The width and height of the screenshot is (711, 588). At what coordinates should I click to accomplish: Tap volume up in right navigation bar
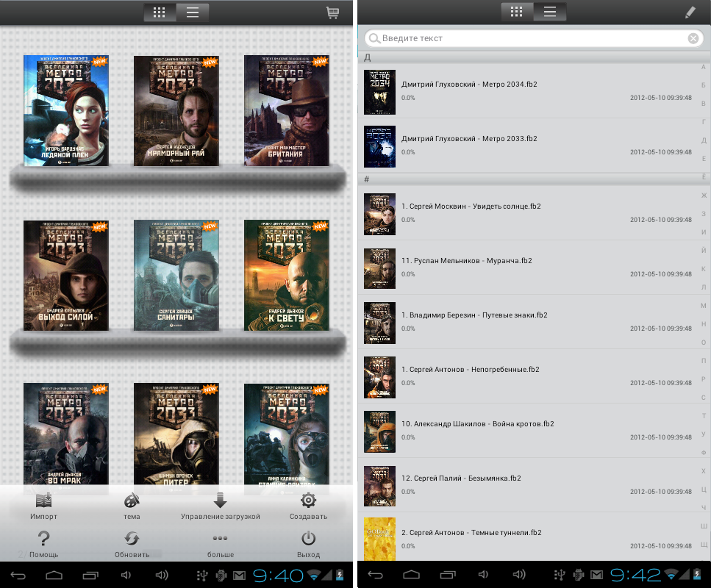pyautogui.click(x=519, y=575)
